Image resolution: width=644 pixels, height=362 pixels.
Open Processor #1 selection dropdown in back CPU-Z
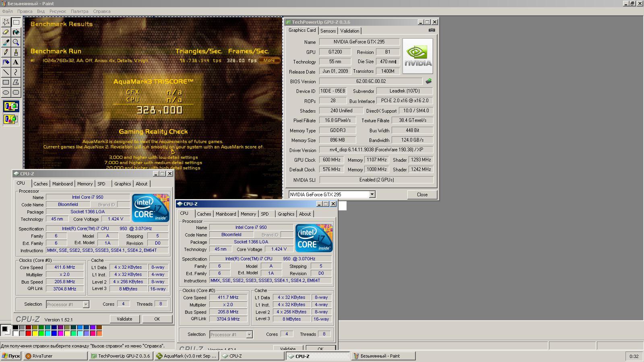coord(86,304)
